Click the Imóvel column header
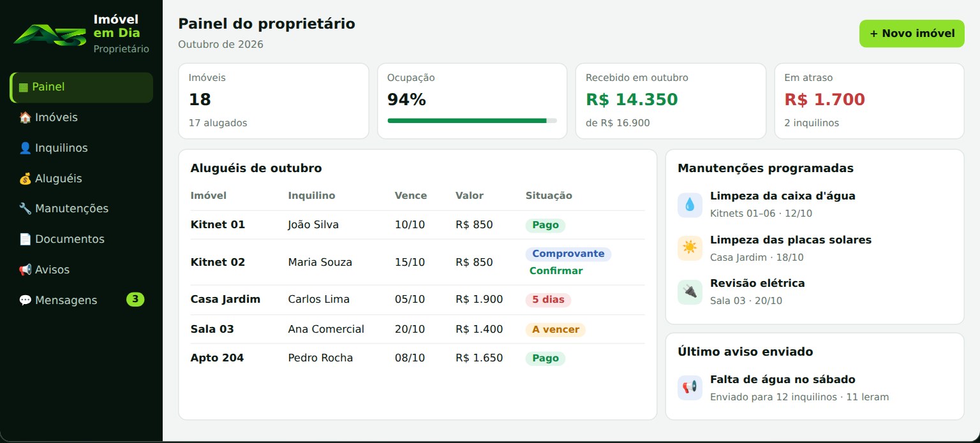This screenshot has width=980, height=443. (209, 196)
